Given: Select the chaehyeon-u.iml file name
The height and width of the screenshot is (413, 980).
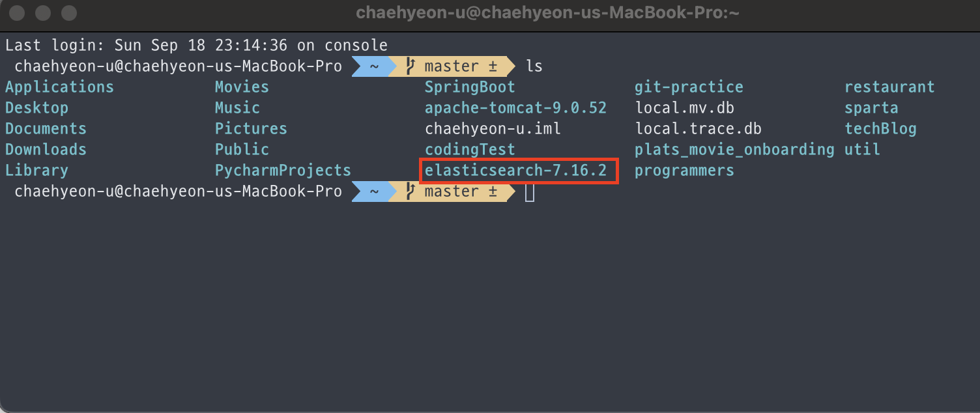Looking at the screenshot, I should point(493,129).
